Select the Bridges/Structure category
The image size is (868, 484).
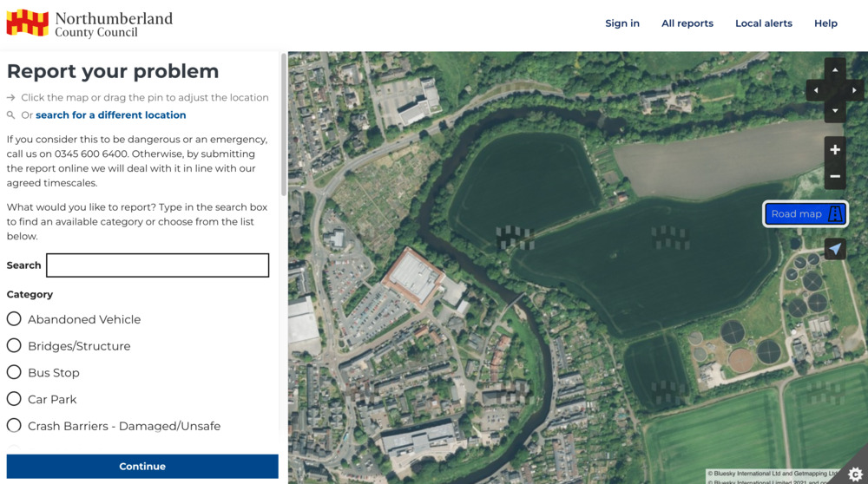coord(69,346)
